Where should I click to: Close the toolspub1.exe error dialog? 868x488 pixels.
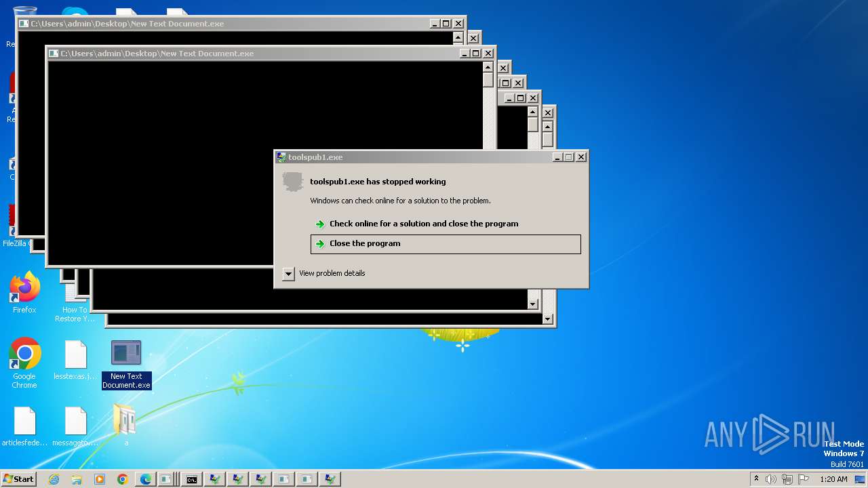point(581,157)
